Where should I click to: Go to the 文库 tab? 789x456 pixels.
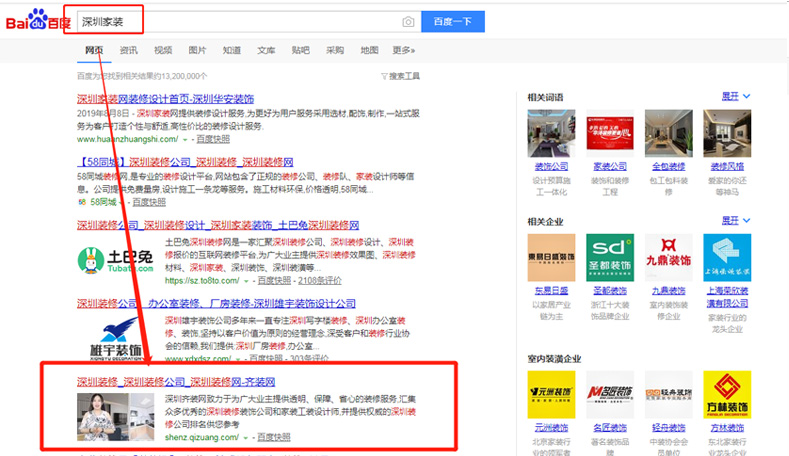coord(266,50)
